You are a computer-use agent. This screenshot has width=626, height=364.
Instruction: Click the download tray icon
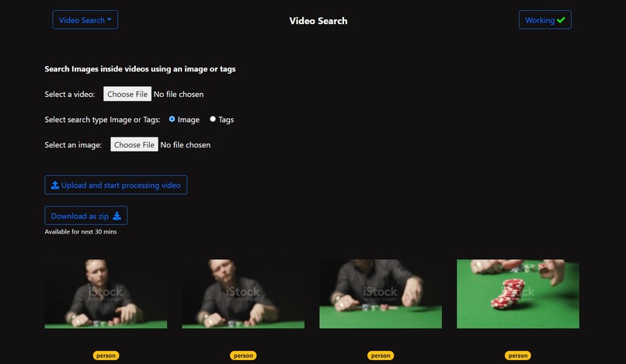click(117, 216)
